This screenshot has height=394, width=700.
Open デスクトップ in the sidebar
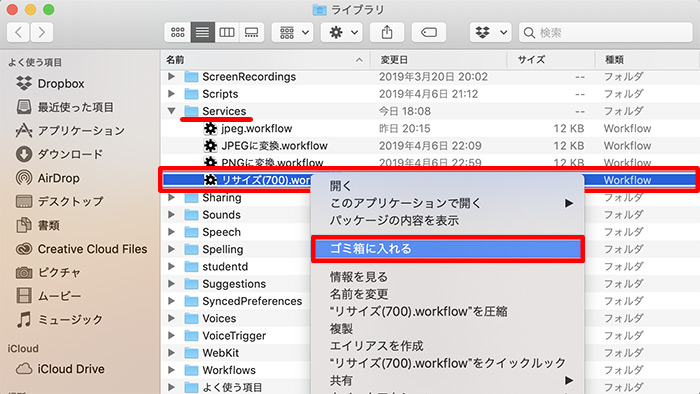[x=59, y=201]
